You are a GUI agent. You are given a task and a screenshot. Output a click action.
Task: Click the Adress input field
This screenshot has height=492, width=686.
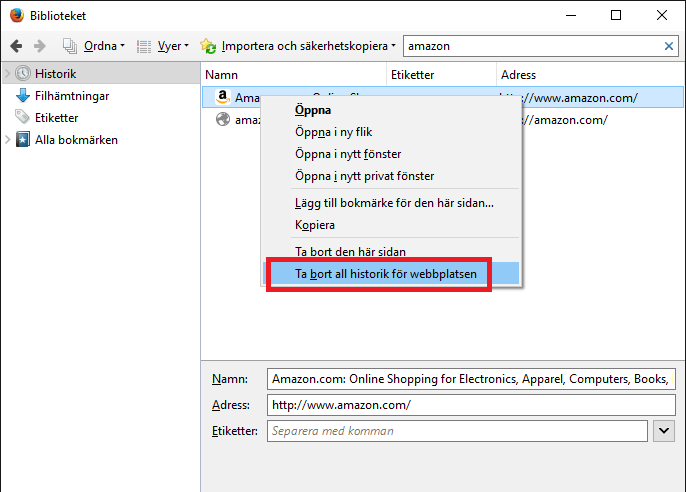(471, 405)
